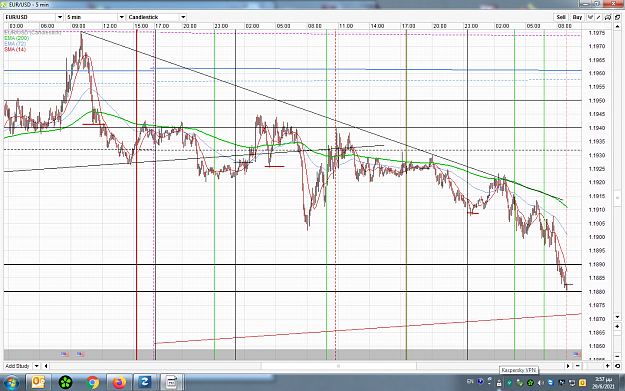Click the volume speaker tray icon
This screenshot has height=391, width=625.
coord(540,383)
